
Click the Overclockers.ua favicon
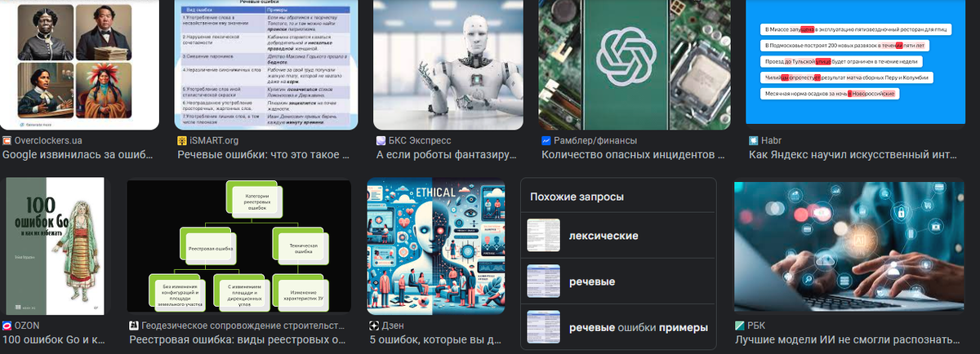[7, 140]
